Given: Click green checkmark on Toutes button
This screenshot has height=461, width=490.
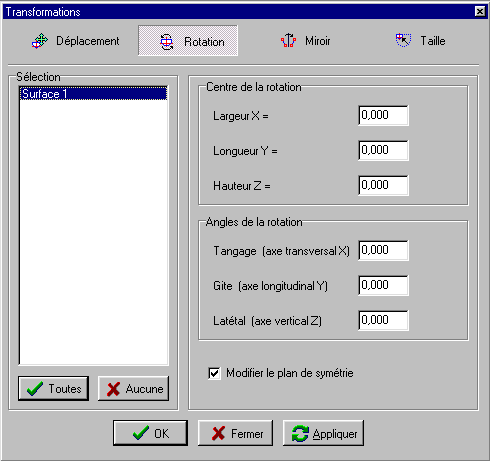Looking at the screenshot, I should click(x=35, y=389).
